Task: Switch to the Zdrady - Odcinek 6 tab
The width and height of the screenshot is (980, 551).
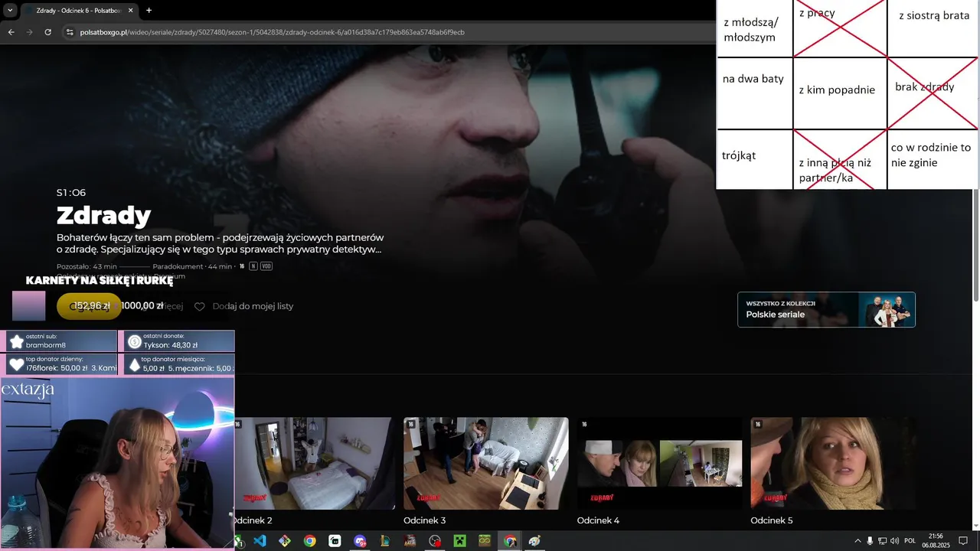Action: (x=79, y=11)
